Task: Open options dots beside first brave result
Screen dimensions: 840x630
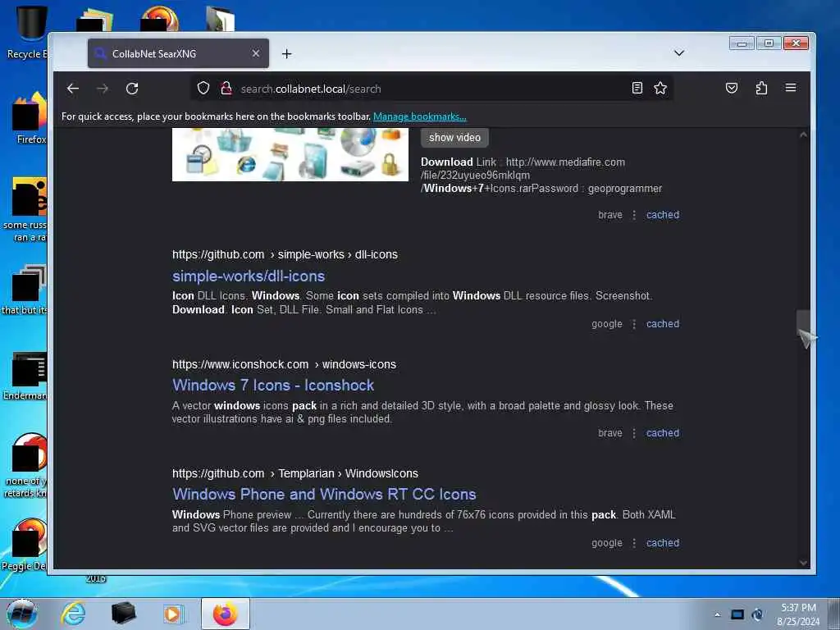Action: 634,214
